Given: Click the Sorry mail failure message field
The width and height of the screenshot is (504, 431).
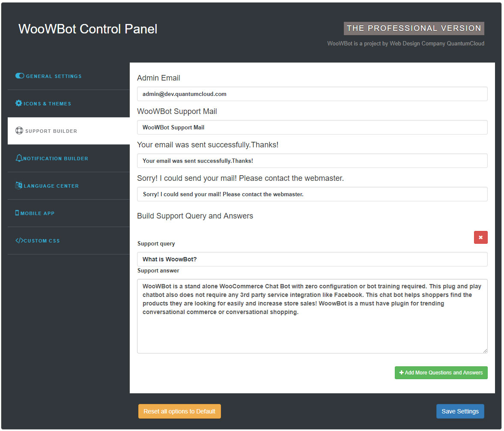Looking at the screenshot, I should click(x=312, y=194).
